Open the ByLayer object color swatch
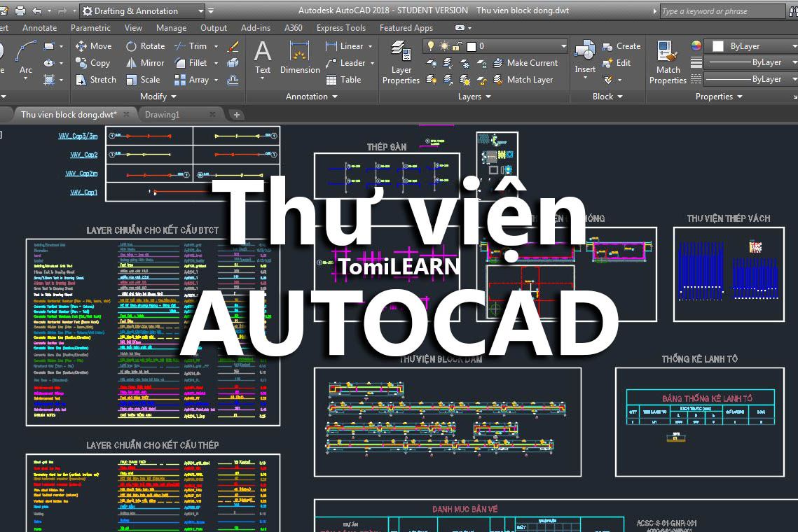The height and width of the screenshot is (532, 798). click(x=717, y=46)
